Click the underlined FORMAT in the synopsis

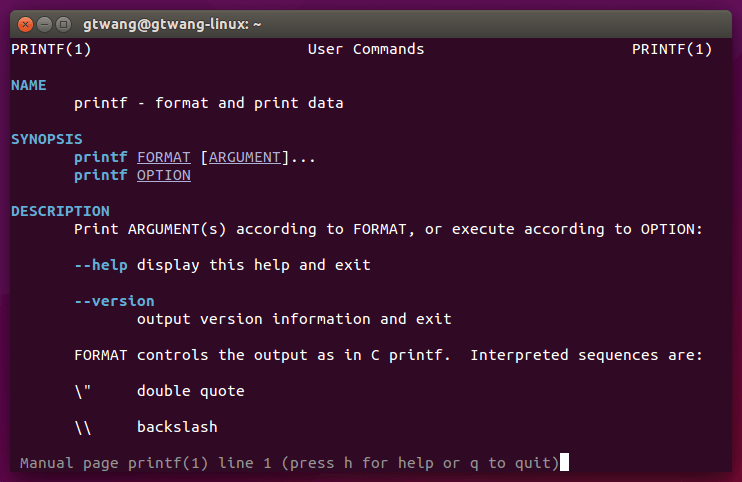164,157
